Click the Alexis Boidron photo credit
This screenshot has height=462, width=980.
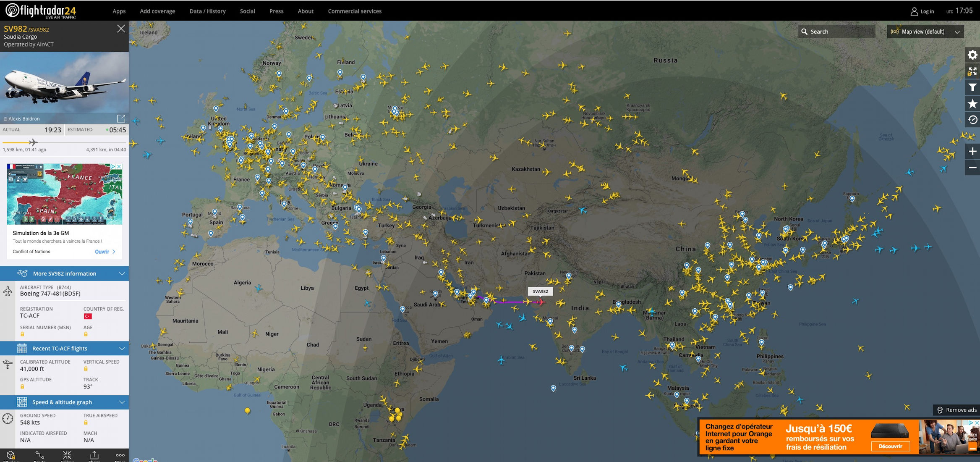click(x=22, y=119)
